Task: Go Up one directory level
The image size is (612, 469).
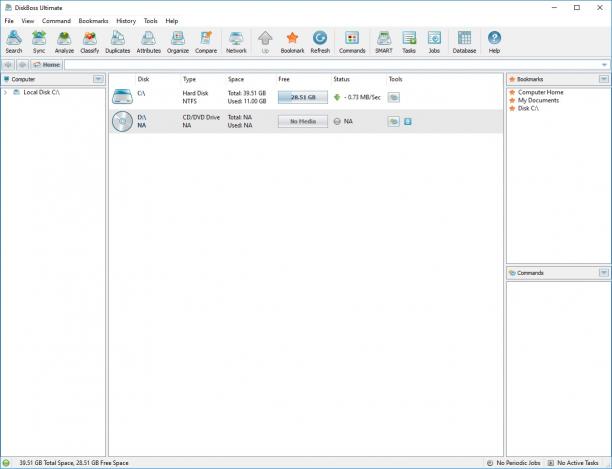Action: pyautogui.click(x=265, y=42)
